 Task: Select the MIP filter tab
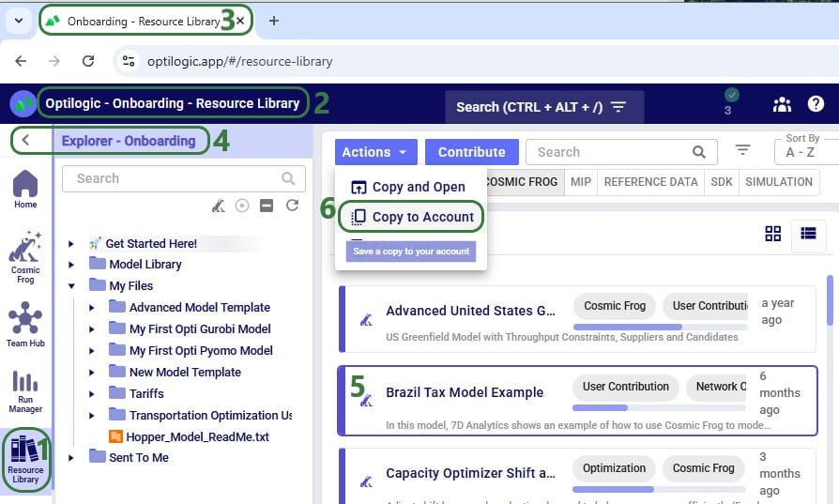point(581,182)
